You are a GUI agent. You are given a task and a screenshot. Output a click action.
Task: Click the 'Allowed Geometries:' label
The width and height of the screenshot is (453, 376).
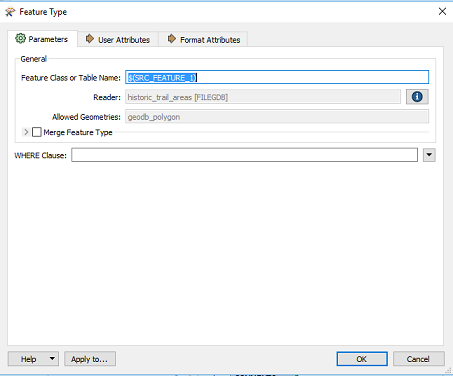click(86, 117)
